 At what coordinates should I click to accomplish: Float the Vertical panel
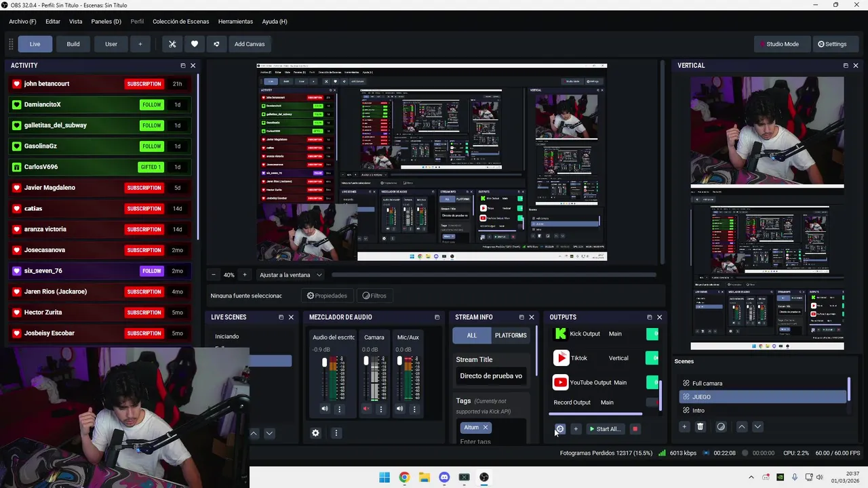[x=845, y=66]
